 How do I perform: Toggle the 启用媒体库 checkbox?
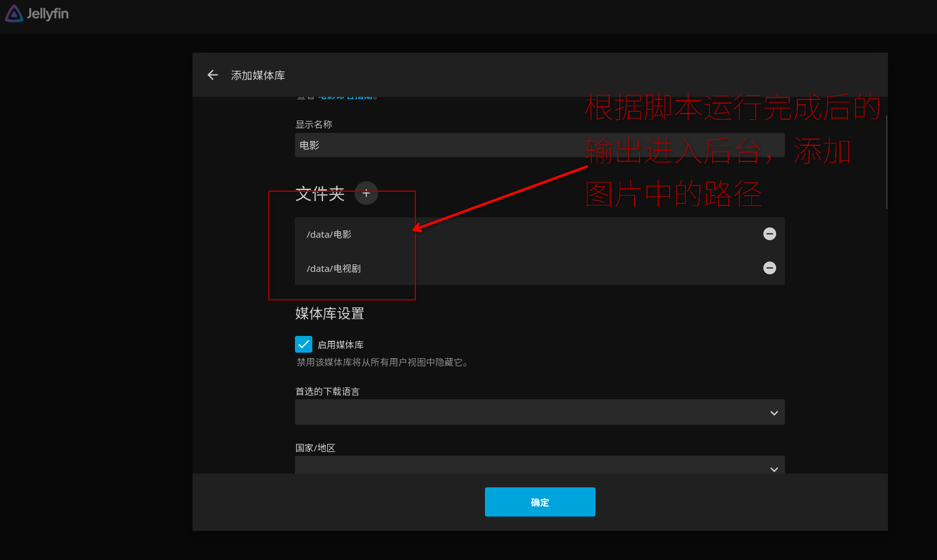point(304,344)
